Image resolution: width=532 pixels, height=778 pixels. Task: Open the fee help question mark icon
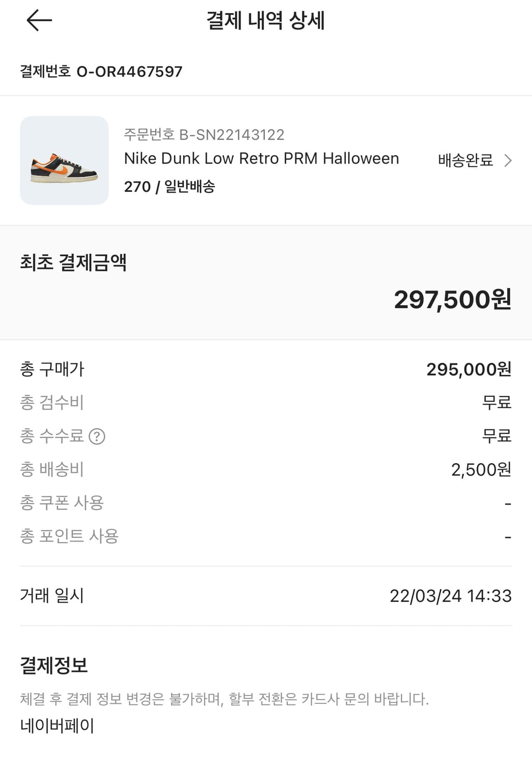tap(97, 436)
